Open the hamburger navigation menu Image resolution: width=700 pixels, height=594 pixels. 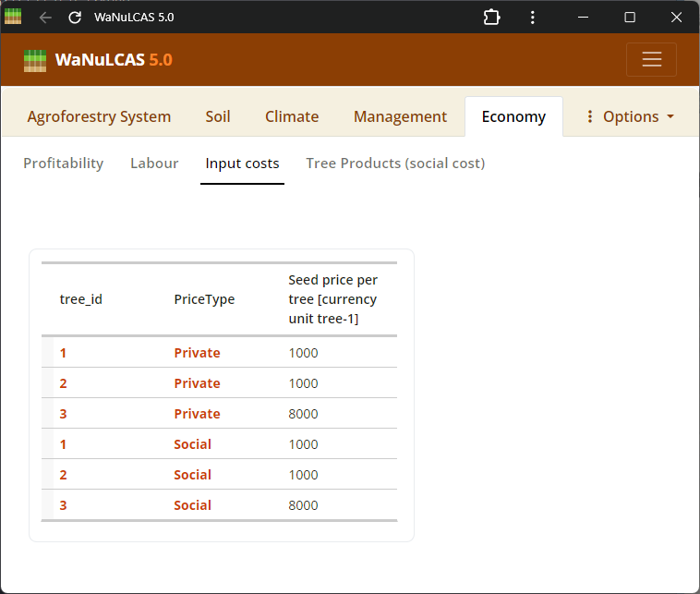651,60
